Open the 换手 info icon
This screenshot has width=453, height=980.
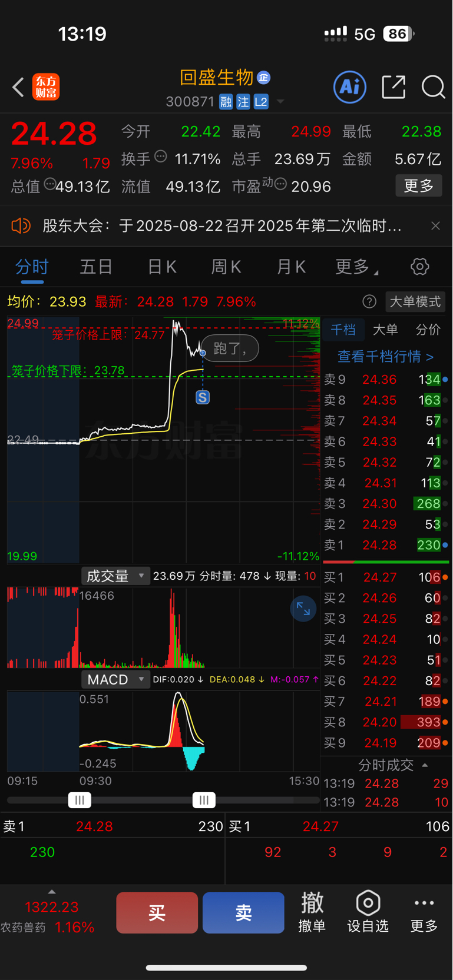[x=161, y=157]
